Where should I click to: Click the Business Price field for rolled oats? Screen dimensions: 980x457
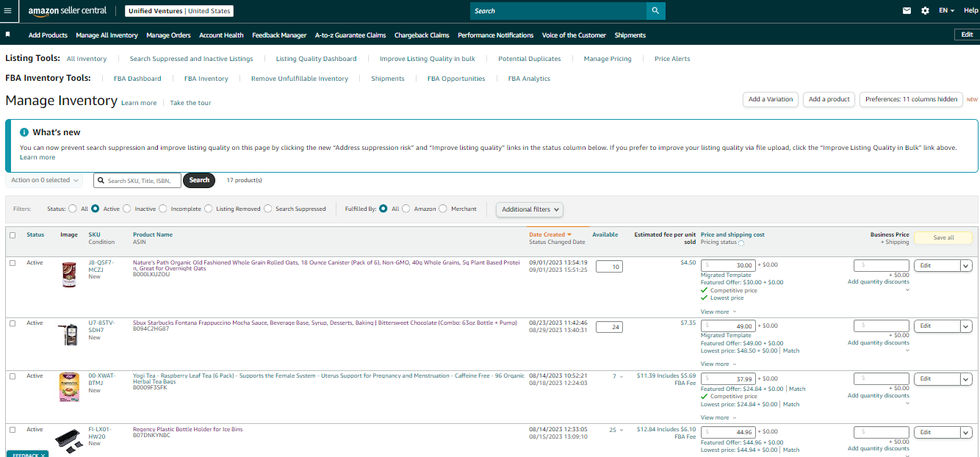pyautogui.click(x=882, y=265)
